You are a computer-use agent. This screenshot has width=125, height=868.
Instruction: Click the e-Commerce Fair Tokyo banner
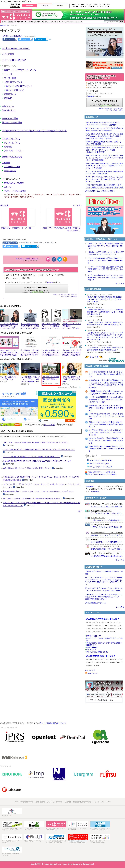[x=78, y=15]
